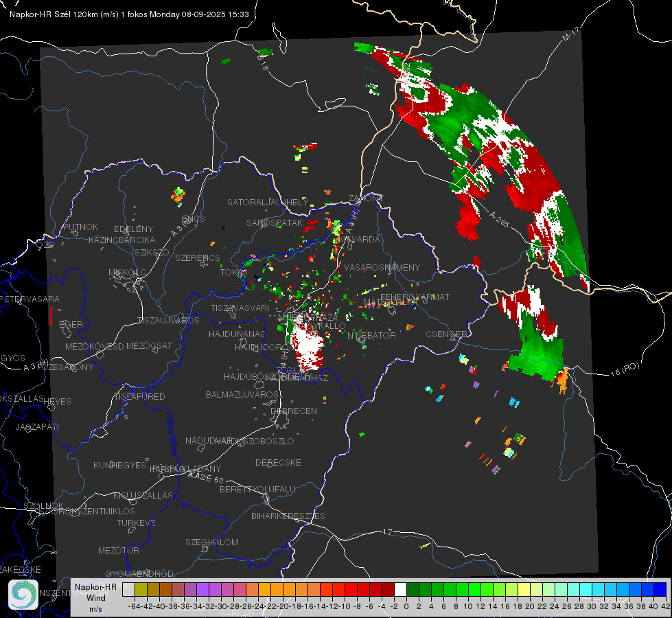The width and height of the screenshot is (672, 618).
Task: Pick the light gray first swatch in legend
Action: (x=128, y=589)
